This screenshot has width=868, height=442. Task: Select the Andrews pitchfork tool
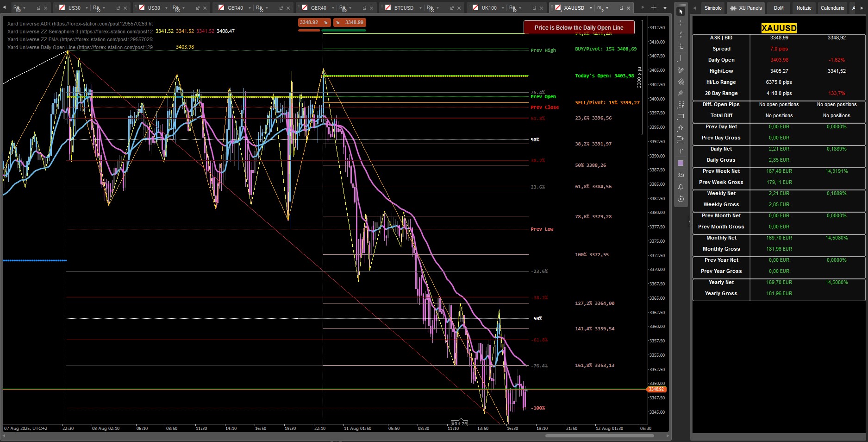[x=681, y=93]
